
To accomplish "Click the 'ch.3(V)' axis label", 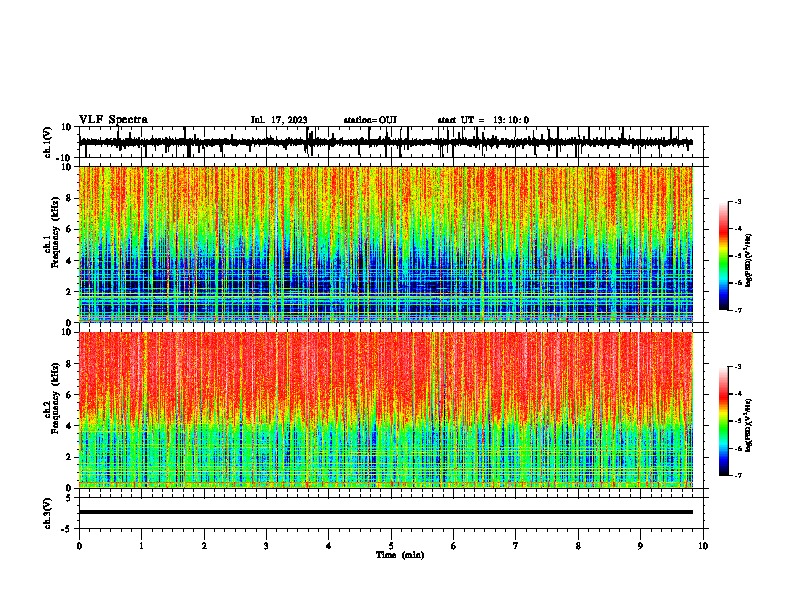I will click(48, 513).
